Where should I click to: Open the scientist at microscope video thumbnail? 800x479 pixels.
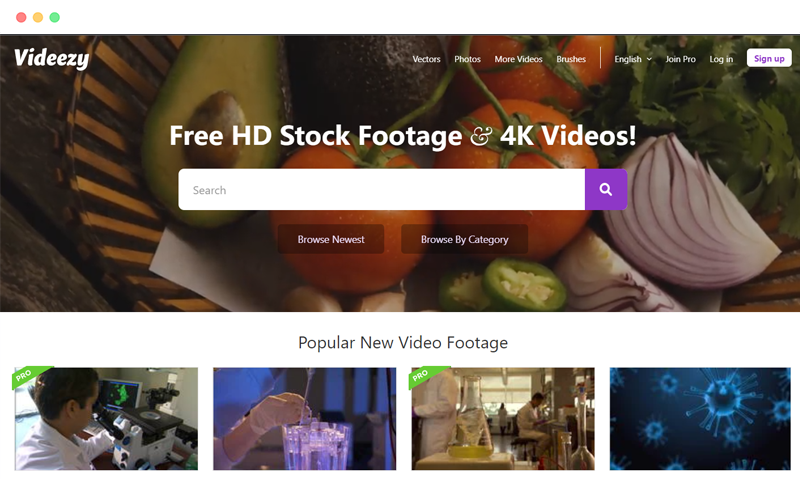coord(106,419)
